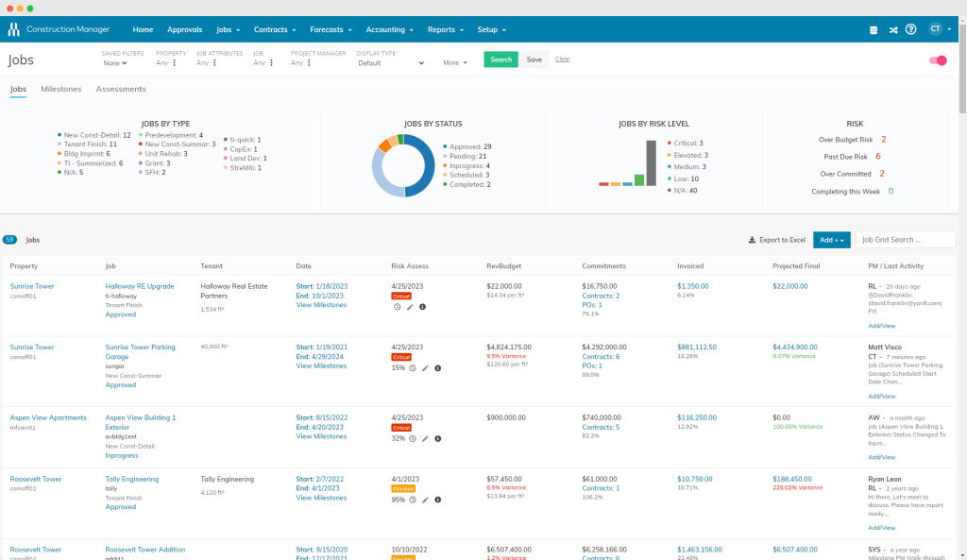The image size is (967, 560).
Task: Open Contracts: 6 link for Parking Garage
Action: tap(601, 356)
